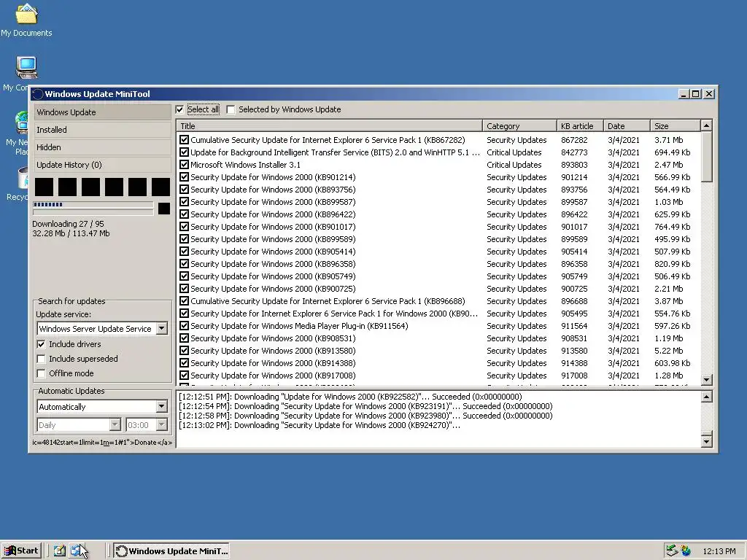
Task: Sort by the Category column header
Action: [x=519, y=126]
